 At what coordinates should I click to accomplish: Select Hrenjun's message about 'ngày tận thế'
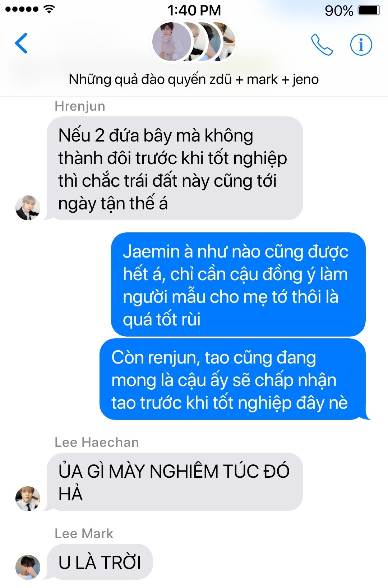pos(175,168)
